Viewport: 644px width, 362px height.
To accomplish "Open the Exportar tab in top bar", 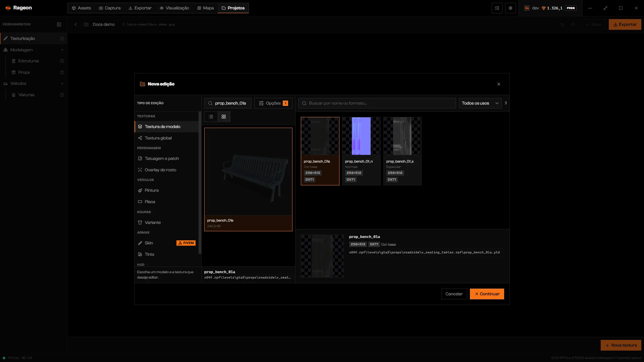I will point(140,8).
